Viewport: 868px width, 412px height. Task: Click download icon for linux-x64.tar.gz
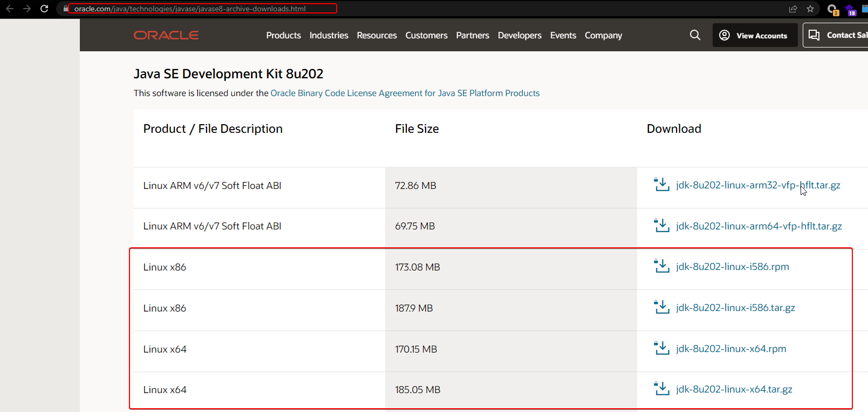click(x=661, y=389)
